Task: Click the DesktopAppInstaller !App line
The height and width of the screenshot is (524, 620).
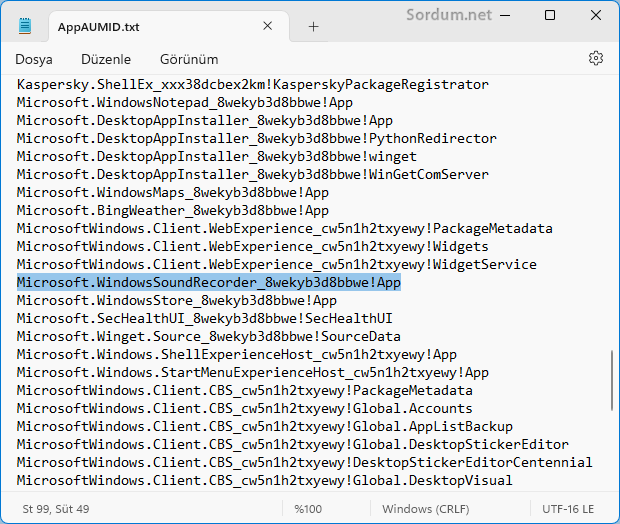Action: click(x=205, y=121)
